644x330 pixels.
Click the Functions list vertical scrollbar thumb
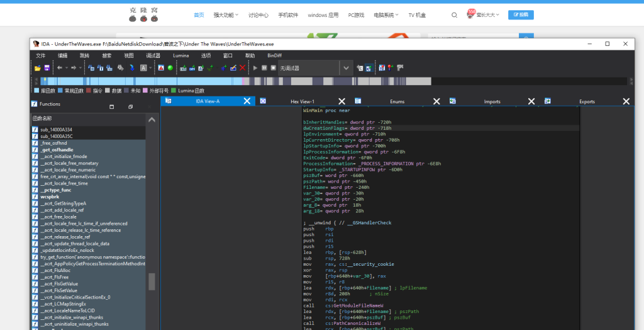pyautogui.click(x=152, y=282)
